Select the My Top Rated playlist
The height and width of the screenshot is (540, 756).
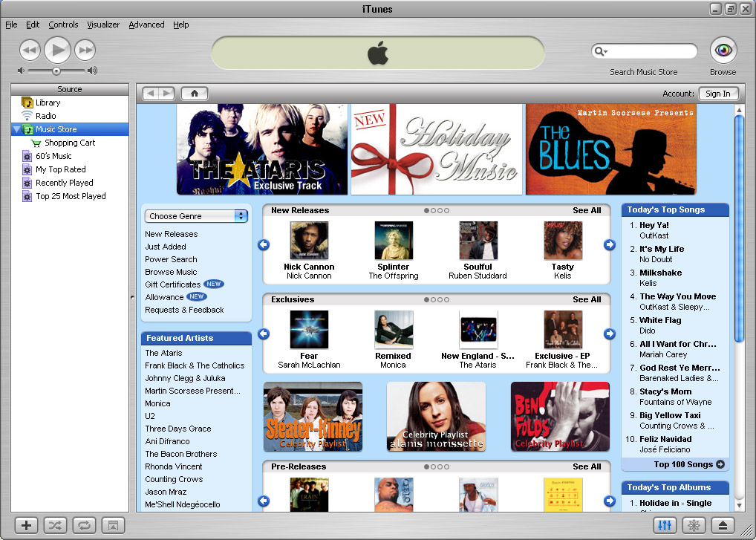click(x=70, y=169)
